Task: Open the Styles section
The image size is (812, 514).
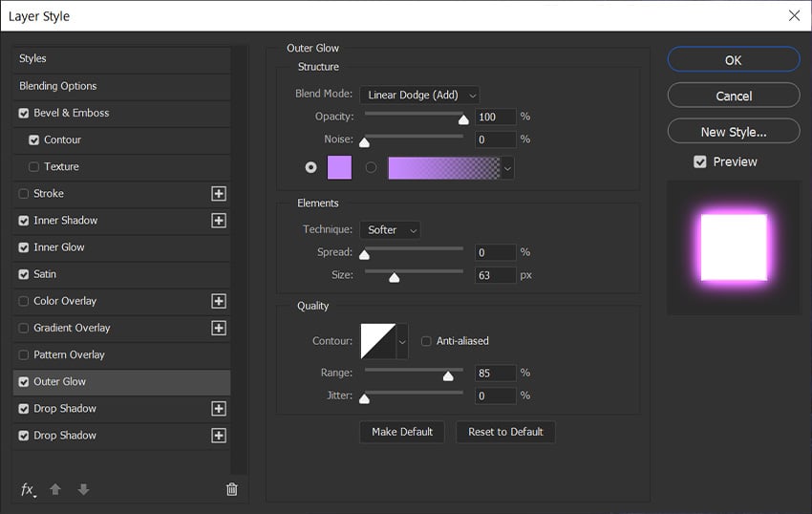Action: click(x=33, y=59)
